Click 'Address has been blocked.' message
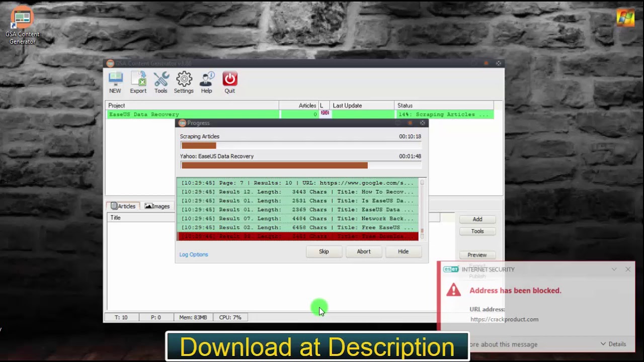 pyautogui.click(x=515, y=291)
